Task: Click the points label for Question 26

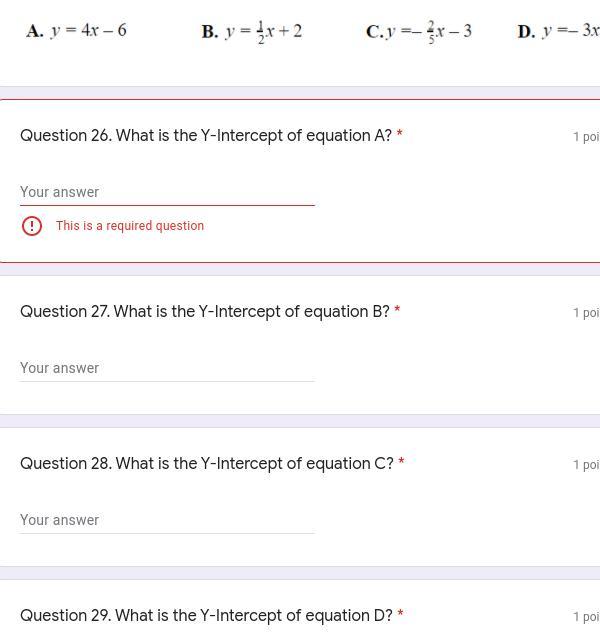Action: coord(586,137)
